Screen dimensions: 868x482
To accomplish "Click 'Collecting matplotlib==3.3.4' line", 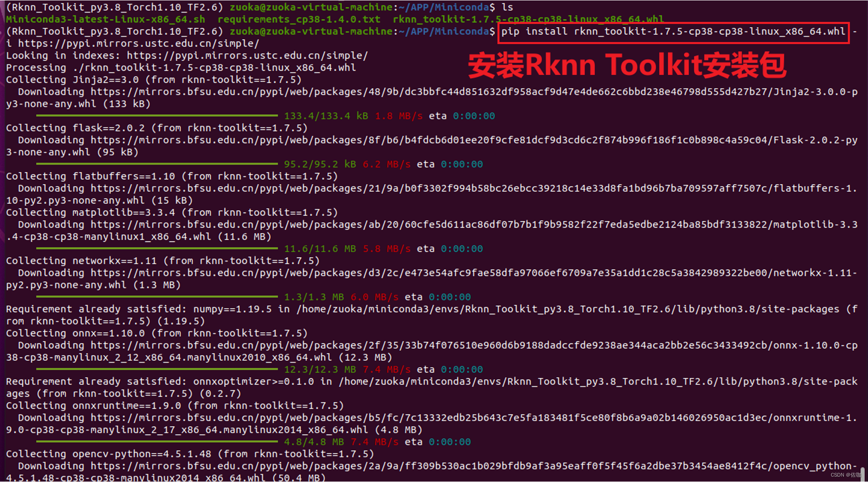I will point(172,212).
